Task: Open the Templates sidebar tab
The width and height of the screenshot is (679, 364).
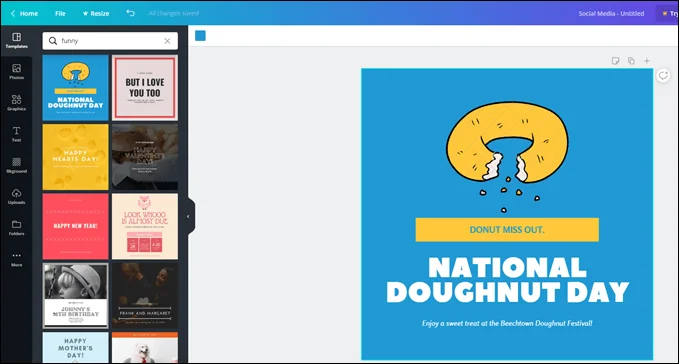Action: [x=16, y=40]
